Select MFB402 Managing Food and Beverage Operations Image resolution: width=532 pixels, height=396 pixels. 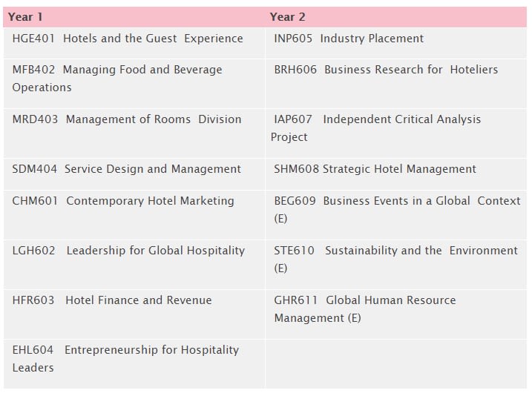click(117, 79)
